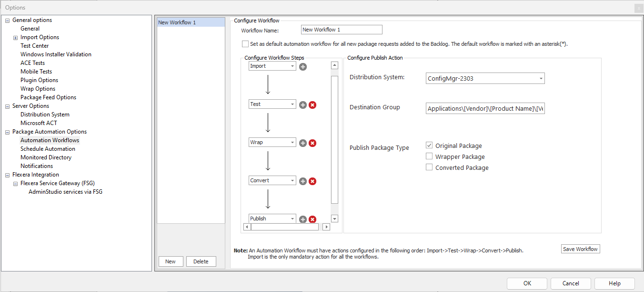644x292 pixels.
Task: Open the Test step dropdown
Action: (x=292, y=104)
